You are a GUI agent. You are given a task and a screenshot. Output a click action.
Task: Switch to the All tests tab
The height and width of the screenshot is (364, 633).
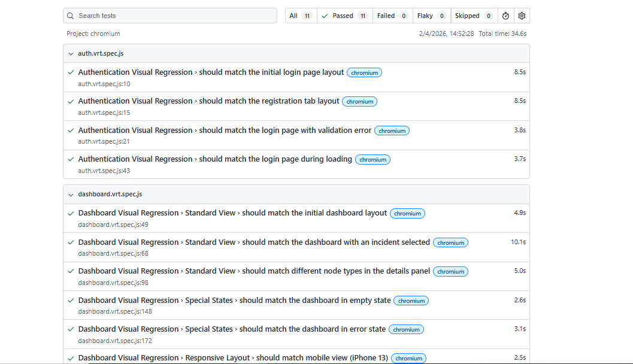(x=300, y=15)
